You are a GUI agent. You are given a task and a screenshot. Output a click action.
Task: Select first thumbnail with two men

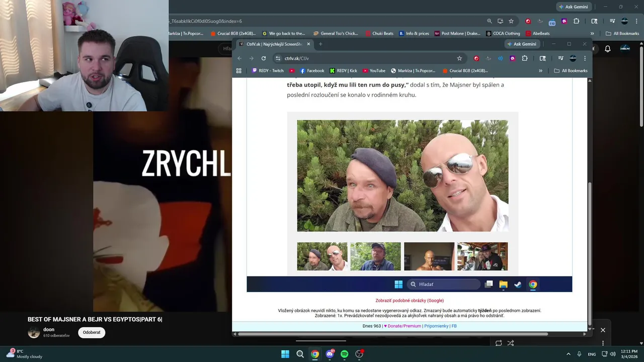click(x=322, y=256)
